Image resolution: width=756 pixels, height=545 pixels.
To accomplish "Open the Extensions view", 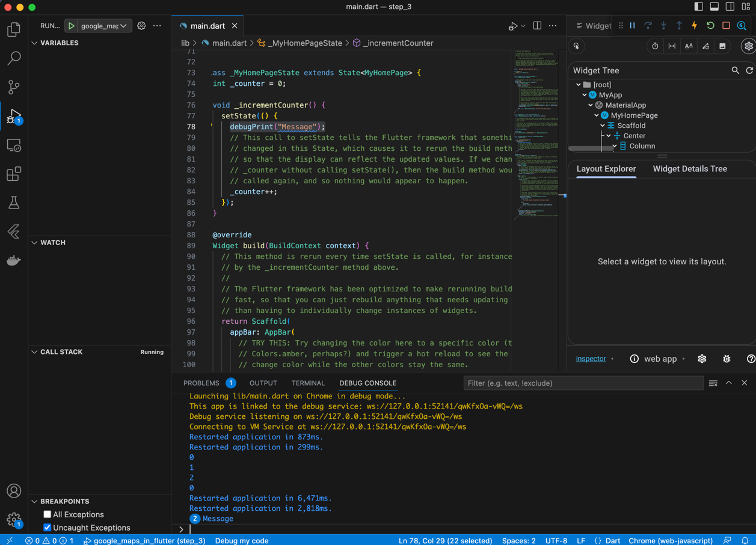I will click(14, 174).
